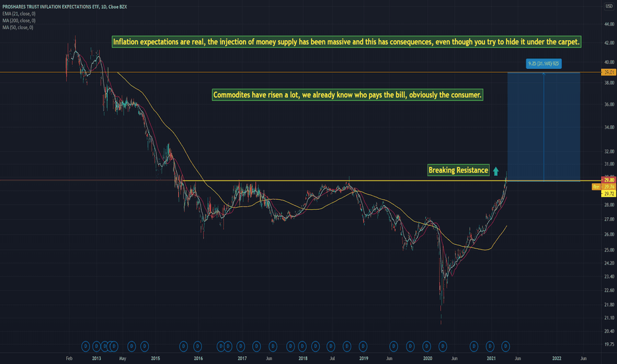Click the dividend marker above the Jul label
Image resolution: width=617 pixels, height=364 pixels.
tap(330, 346)
